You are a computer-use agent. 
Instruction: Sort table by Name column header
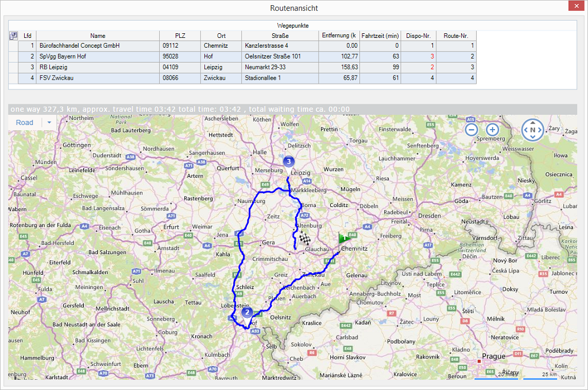click(x=98, y=36)
